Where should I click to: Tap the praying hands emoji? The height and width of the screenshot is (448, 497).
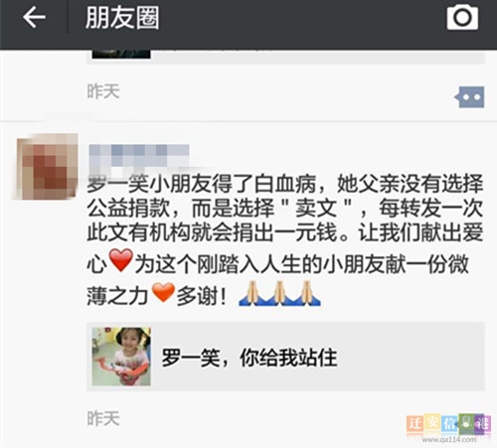[x=279, y=293]
